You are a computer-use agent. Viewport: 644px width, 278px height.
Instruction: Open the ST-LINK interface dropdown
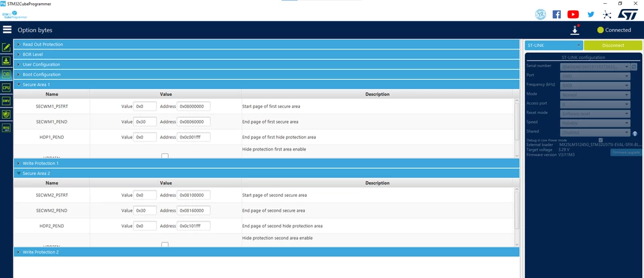coord(554,45)
